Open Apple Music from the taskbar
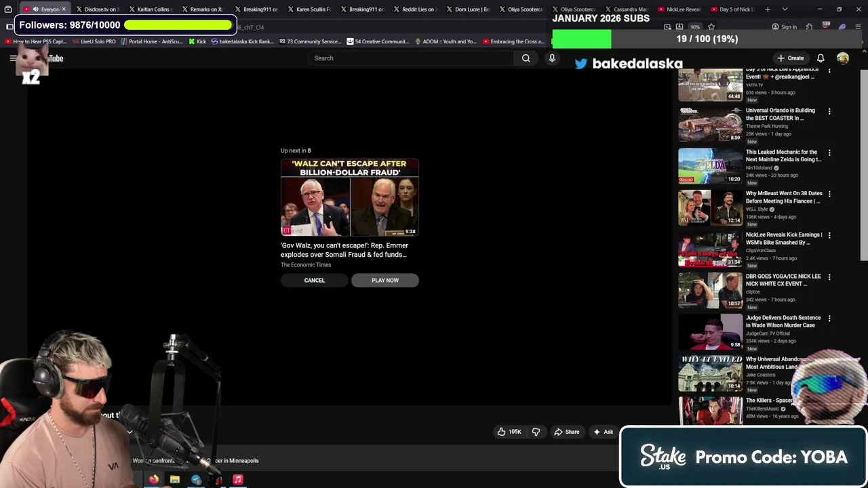The width and height of the screenshot is (868, 488). tap(238, 480)
